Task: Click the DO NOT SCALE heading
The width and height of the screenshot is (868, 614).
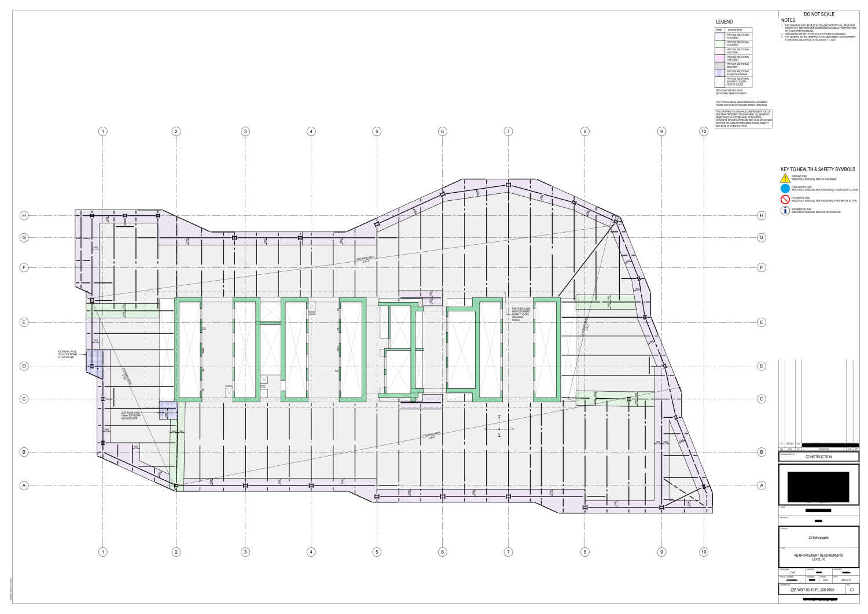Action: (819, 14)
